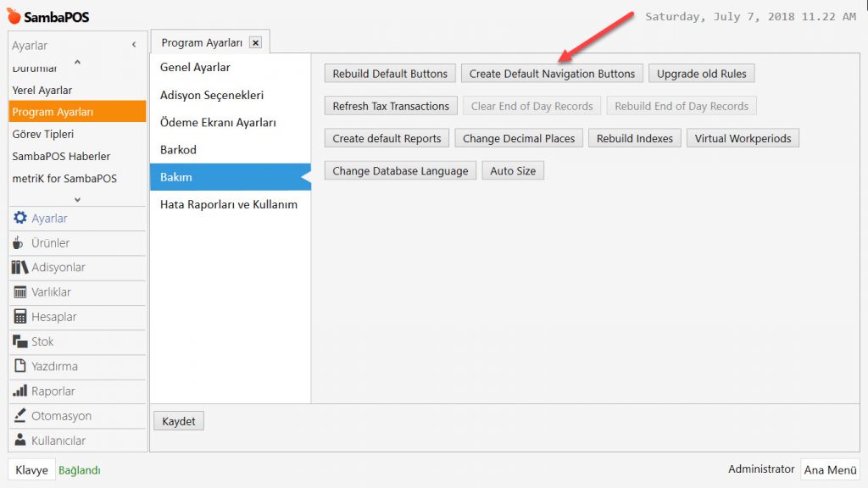Viewport: 868px width, 488px height.
Task: Click the Rebuild Indexes button
Action: pyautogui.click(x=634, y=138)
